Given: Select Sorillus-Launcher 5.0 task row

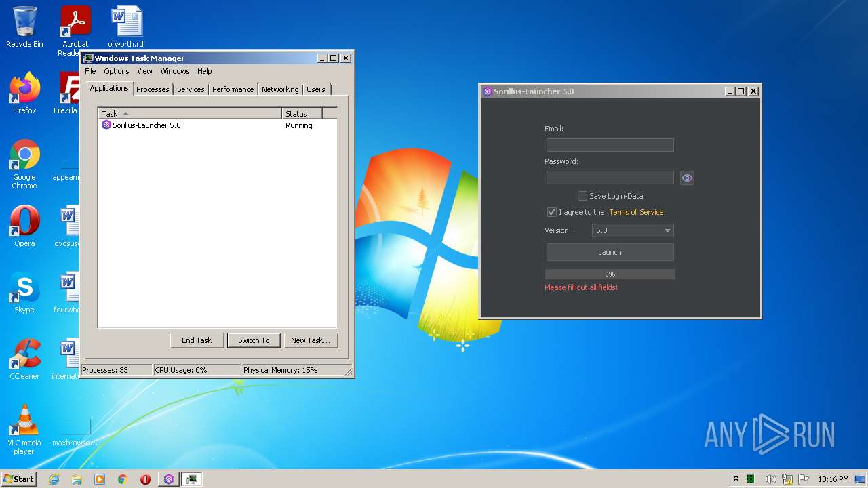Looking at the screenshot, I should point(217,125).
